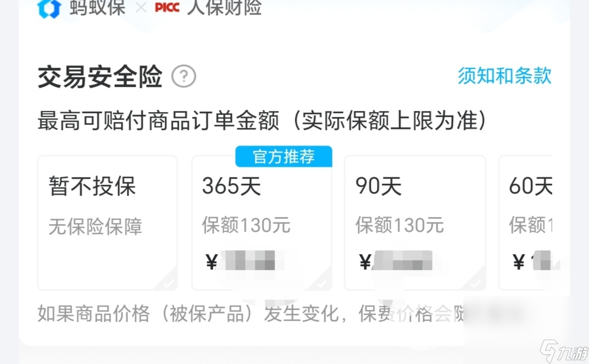Choose the 90天 insurance plan
The height and width of the screenshot is (364, 589).
pyautogui.click(x=415, y=223)
